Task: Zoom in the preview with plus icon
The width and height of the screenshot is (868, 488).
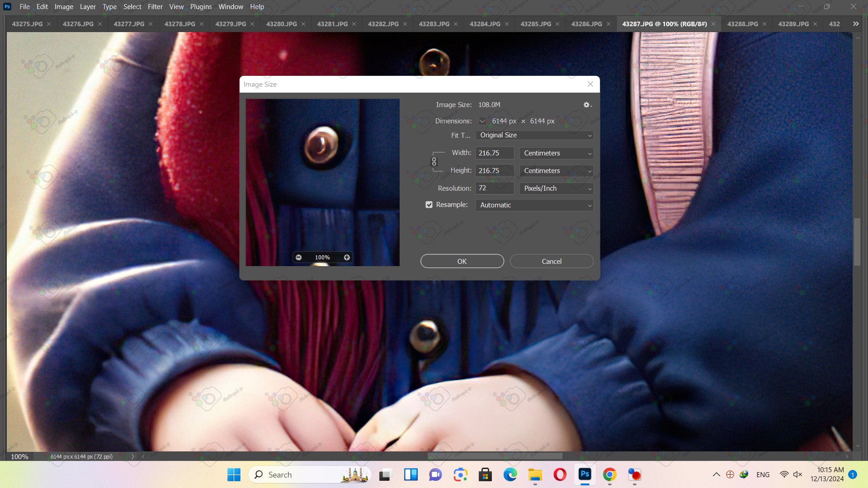Action: [347, 258]
